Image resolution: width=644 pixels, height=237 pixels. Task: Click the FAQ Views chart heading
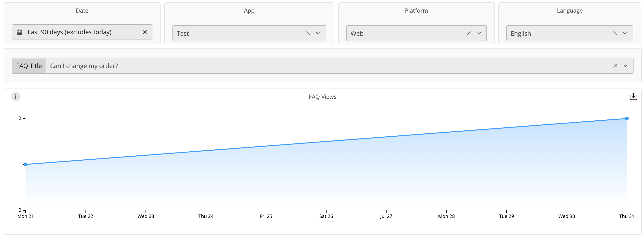322,97
